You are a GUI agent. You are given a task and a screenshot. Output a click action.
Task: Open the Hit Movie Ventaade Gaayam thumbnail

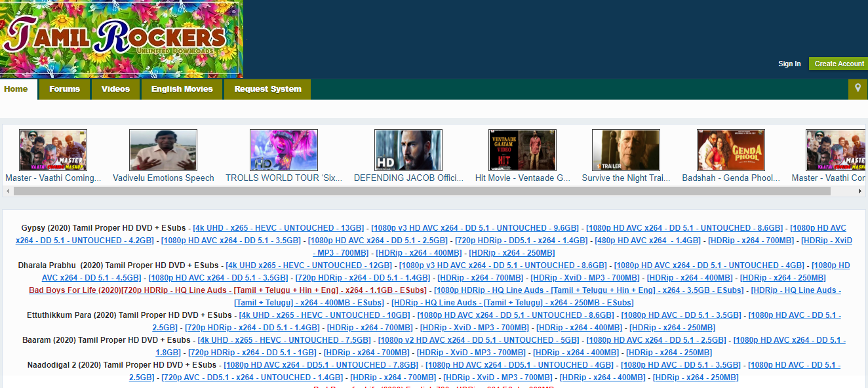(523, 150)
